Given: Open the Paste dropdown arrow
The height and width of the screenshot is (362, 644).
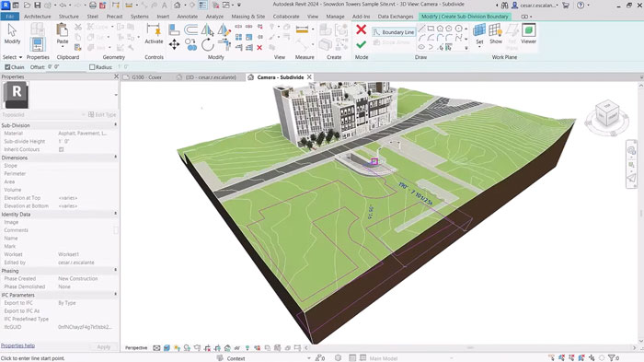Looking at the screenshot, I should (x=63, y=45).
